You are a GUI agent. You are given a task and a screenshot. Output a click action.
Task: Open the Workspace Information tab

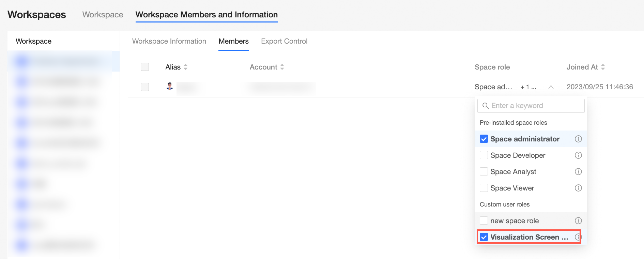pyautogui.click(x=169, y=41)
